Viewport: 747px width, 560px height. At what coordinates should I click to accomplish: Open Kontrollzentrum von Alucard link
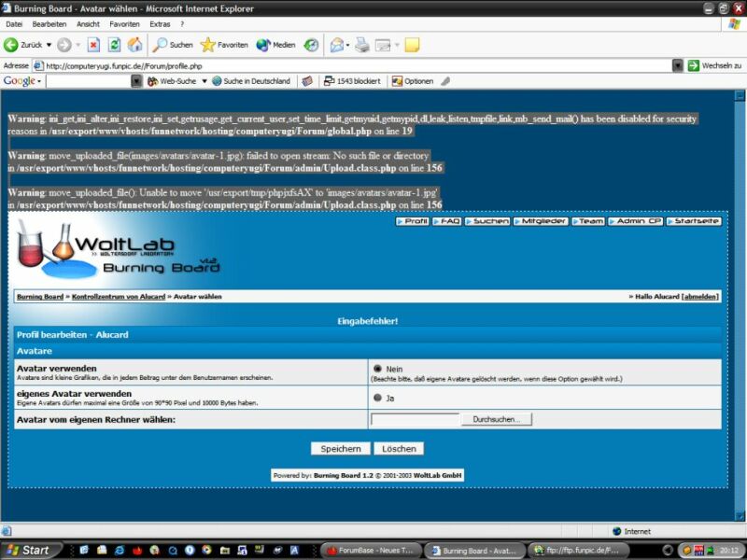[x=119, y=296]
